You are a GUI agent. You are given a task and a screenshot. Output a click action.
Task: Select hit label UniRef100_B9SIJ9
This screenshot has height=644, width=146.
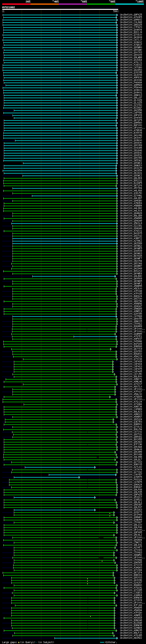pyautogui.click(x=131, y=32)
